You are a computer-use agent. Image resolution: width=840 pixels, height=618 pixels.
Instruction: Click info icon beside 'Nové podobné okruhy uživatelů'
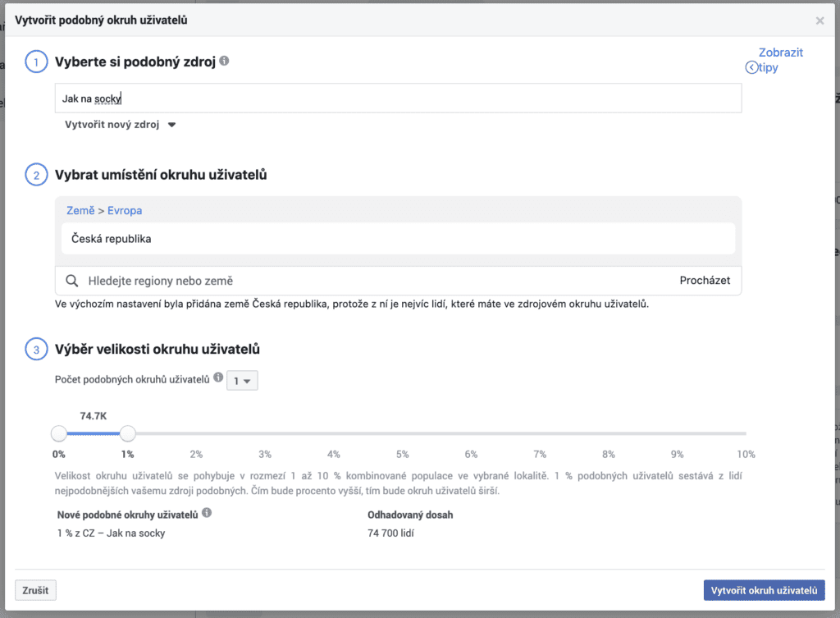click(x=207, y=513)
